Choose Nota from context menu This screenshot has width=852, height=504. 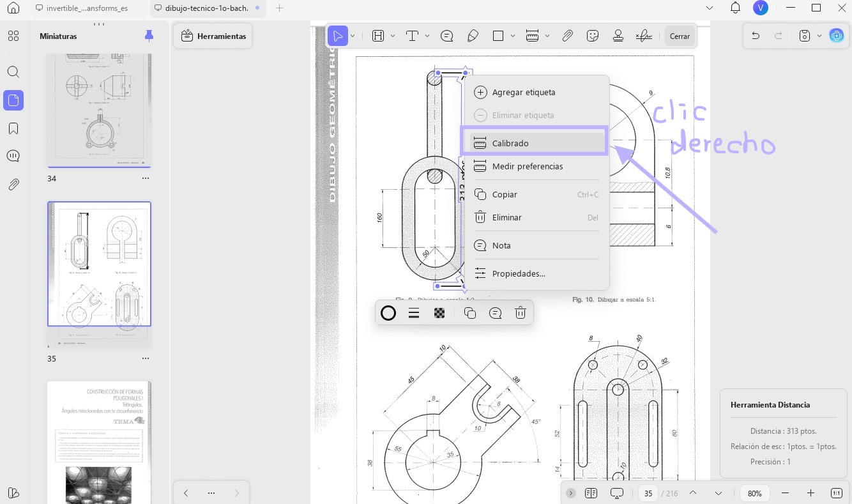[x=536, y=245]
